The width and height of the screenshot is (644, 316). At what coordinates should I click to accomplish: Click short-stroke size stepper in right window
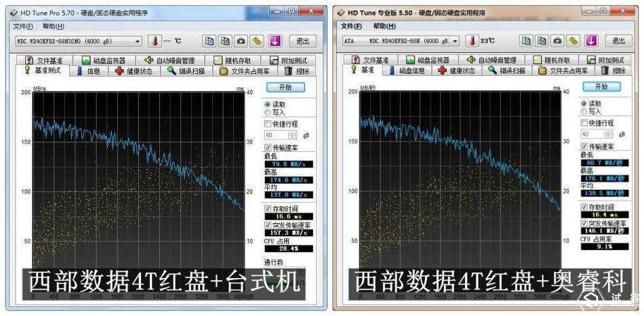tap(609, 134)
